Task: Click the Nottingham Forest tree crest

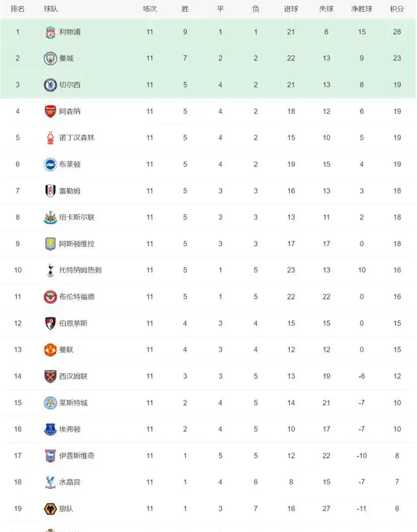Action: 50,138
